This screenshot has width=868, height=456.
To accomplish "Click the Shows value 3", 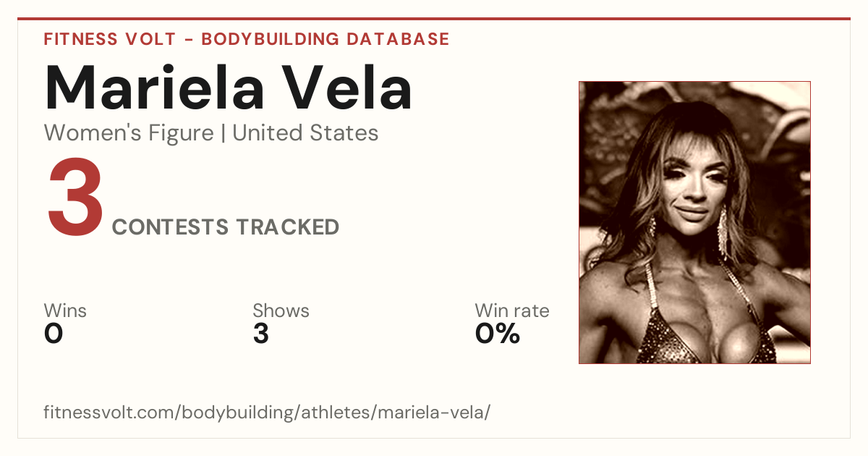I will pos(260,334).
